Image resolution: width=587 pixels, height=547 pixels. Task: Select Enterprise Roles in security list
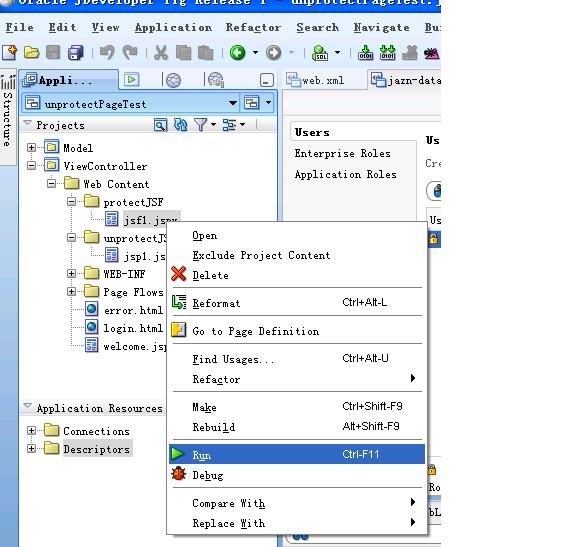point(343,154)
